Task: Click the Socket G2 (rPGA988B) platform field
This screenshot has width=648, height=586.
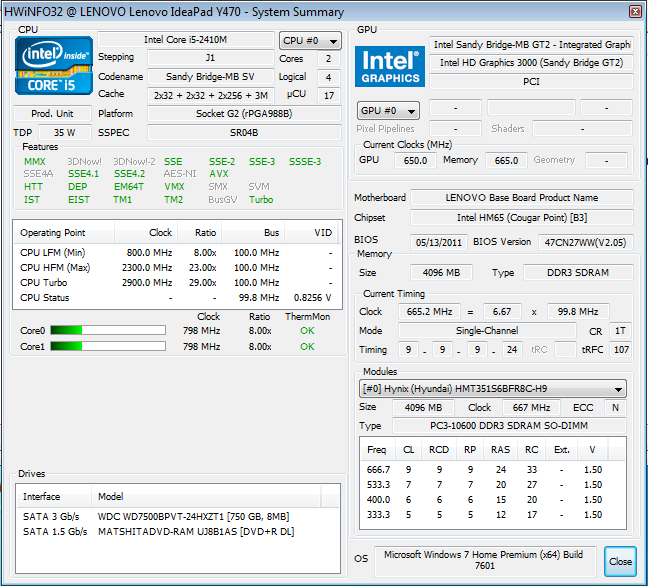Action: 244,114
